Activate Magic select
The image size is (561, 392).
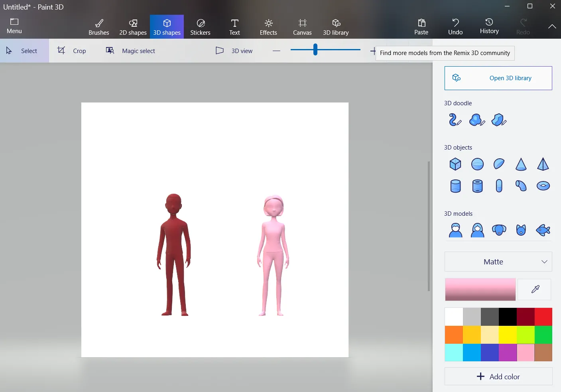(130, 51)
